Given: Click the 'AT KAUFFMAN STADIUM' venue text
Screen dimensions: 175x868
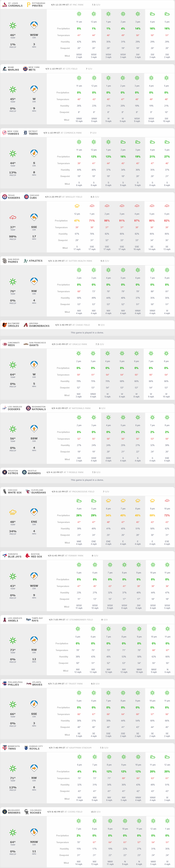Looking at the screenshot, I should [x=79, y=747].
